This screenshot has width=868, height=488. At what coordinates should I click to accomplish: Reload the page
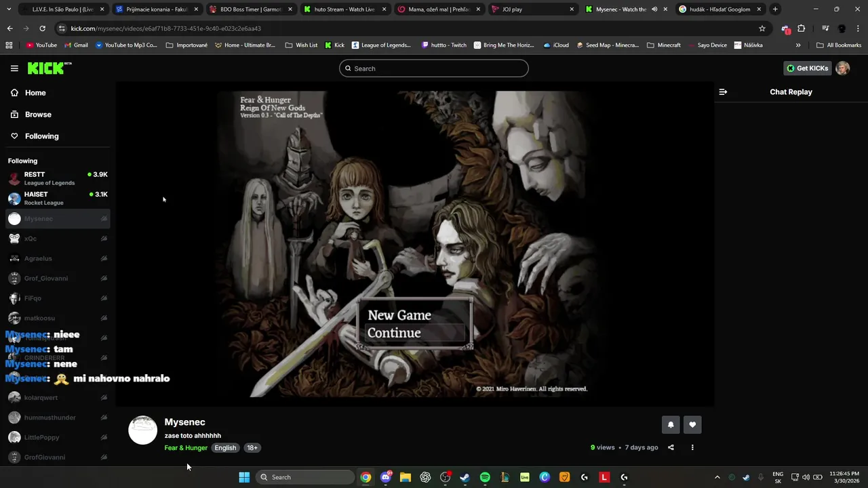point(42,28)
